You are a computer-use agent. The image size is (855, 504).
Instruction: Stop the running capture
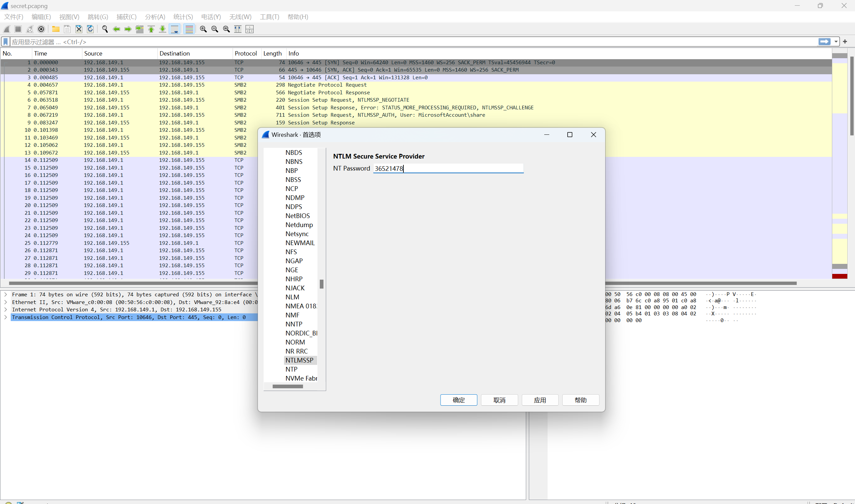coord(18,29)
